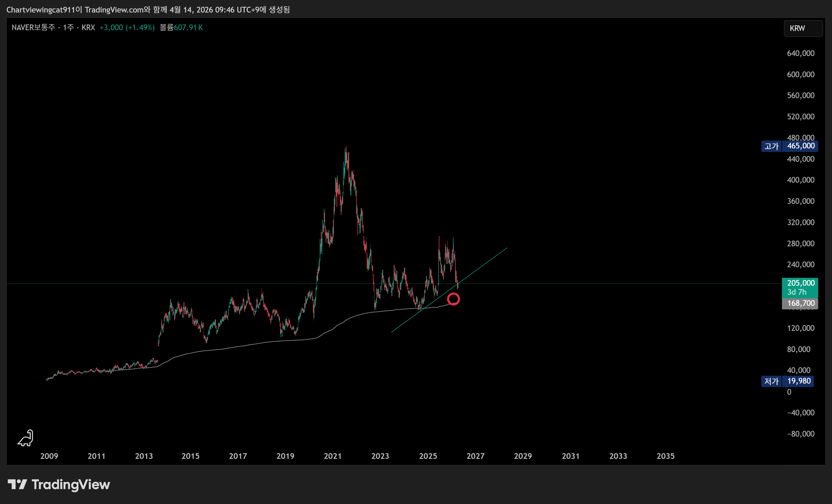Click the 2027 year label on time axis
This screenshot has height=504, width=832.
pos(475,456)
